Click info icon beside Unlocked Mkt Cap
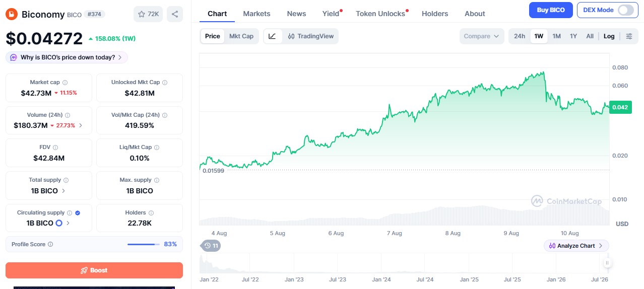This screenshot has width=644, height=289. click(x=165, y=82)
